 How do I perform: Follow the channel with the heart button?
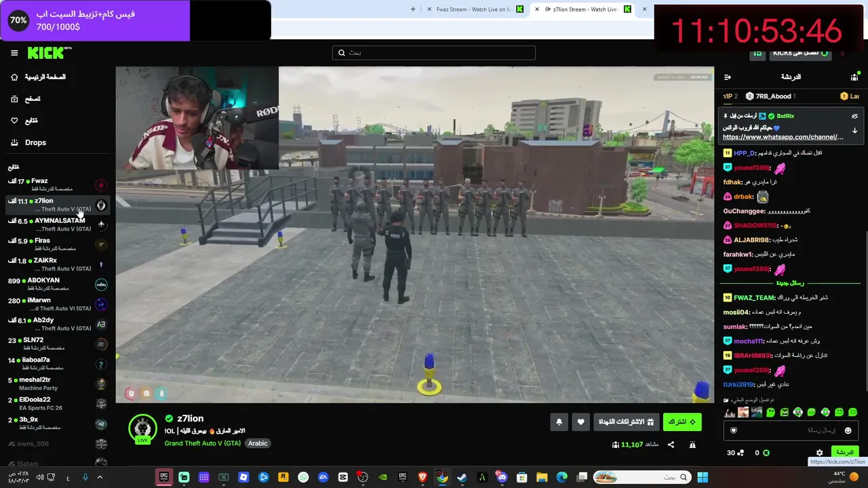pyautogui.click(x=580, y=422)
